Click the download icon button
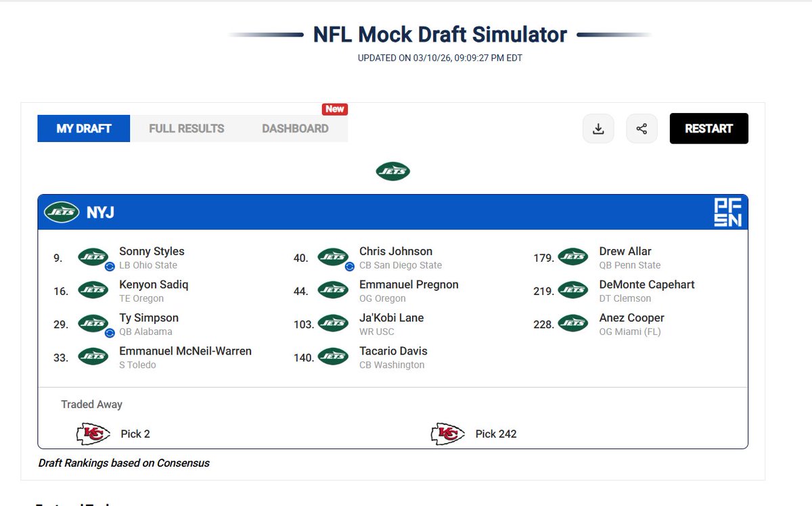812x506 pixels. click(x=598, y=129)
